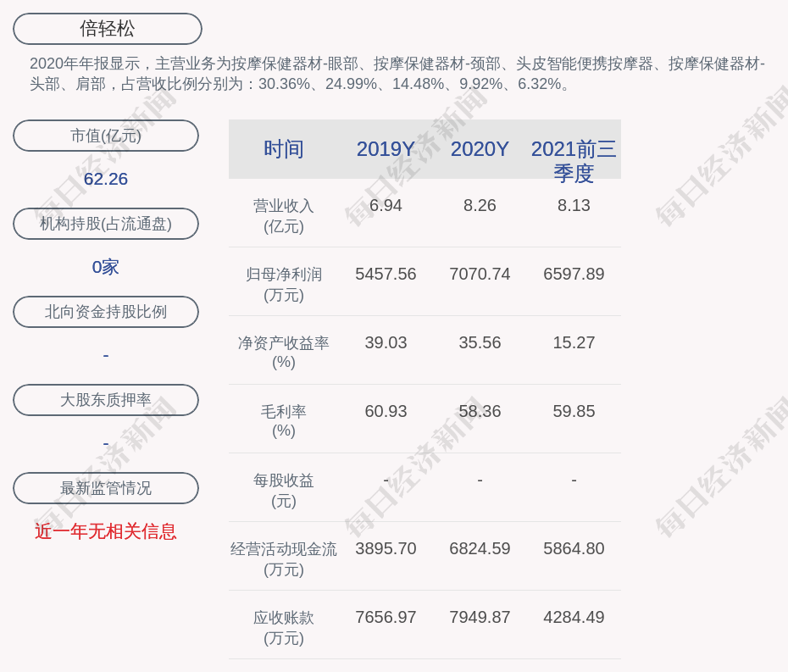
Task: Click revenue value 8.13
Action: tap(574, 206)
